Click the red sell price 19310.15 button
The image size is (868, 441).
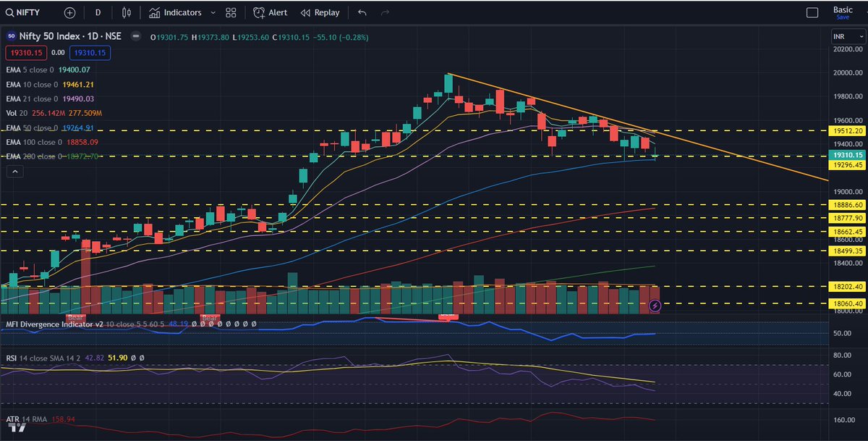tap(27, 52)
